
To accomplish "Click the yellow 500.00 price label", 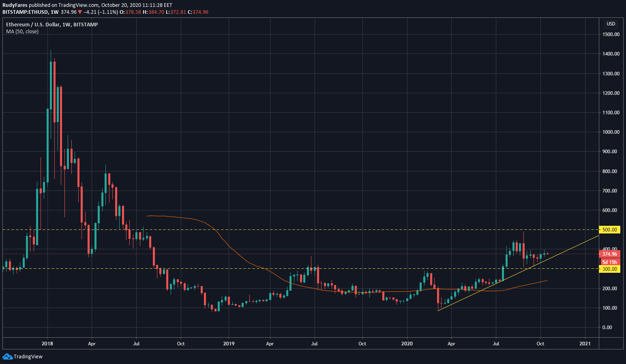I will point(609,230).
